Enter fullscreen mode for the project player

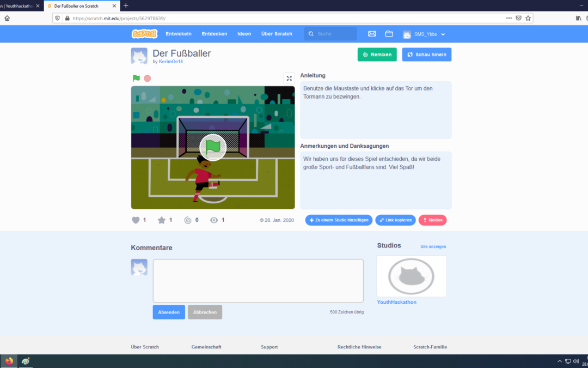(x=289, y=79)
